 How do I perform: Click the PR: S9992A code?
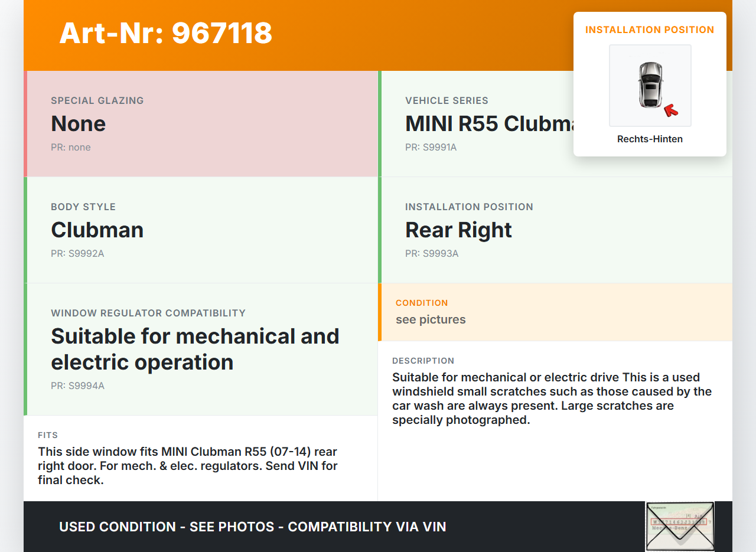tap(77, 254)
